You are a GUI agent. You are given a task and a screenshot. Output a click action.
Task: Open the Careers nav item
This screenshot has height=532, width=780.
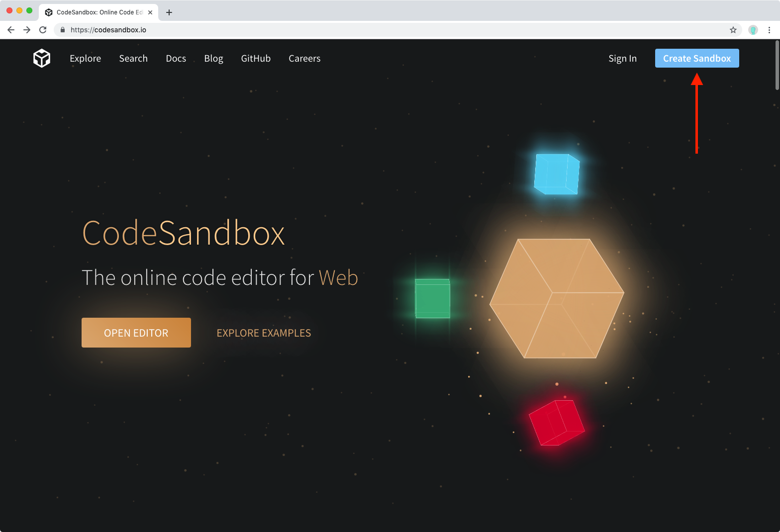pos(304,58)
